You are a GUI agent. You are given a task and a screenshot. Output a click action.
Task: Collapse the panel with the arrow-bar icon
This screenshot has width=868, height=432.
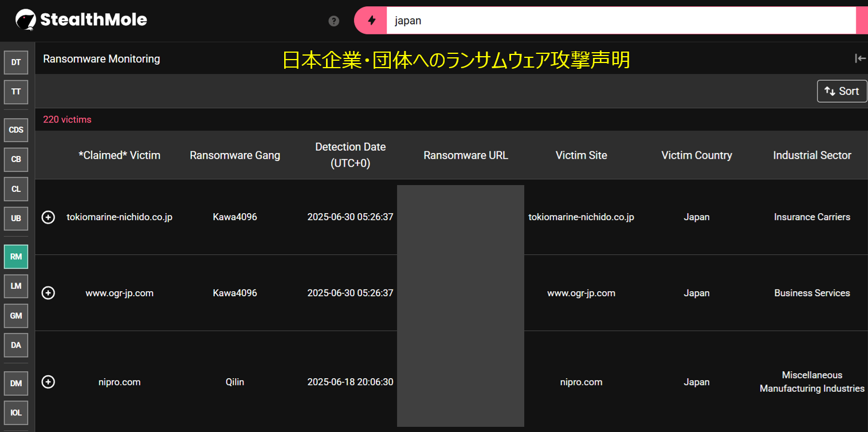tap(860, 58)
